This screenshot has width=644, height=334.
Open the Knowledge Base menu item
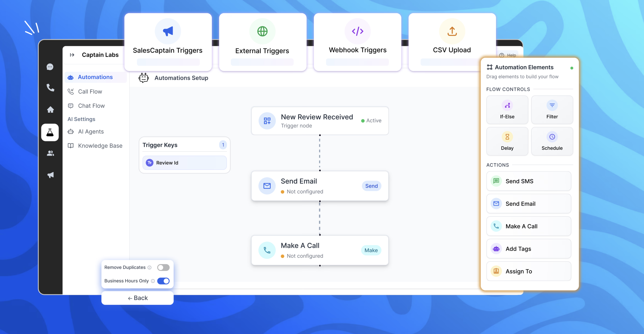(x=100, y=146)
